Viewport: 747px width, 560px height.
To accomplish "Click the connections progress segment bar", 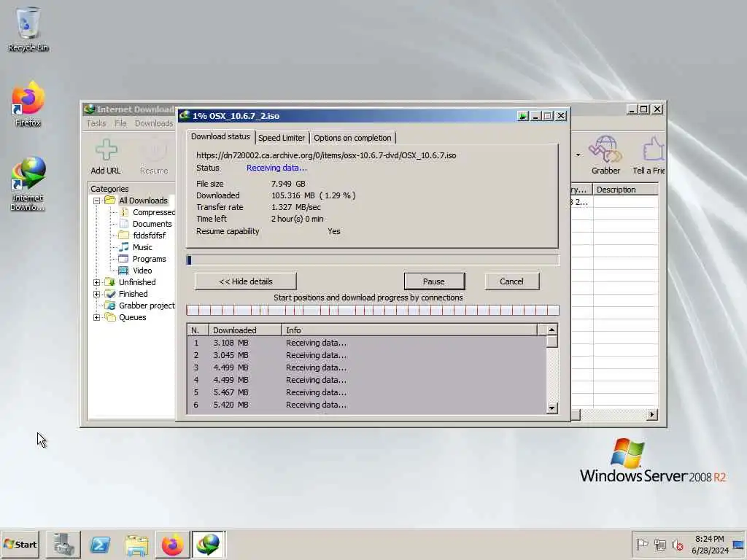I will point(373,311).
